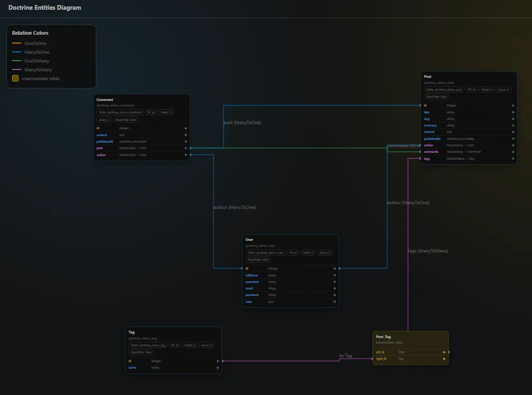Click the dot beside User's roles field
The height and width of the screenshot is (395, 532).
[x=335, y=301]
